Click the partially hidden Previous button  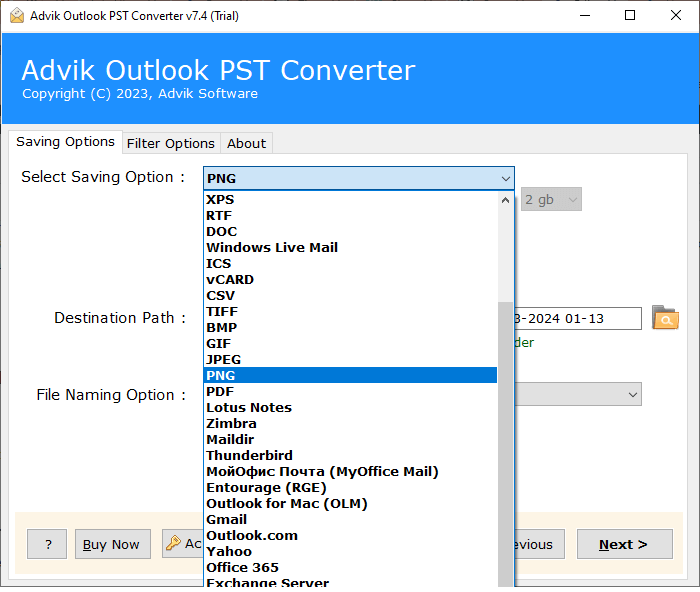pos(539,544)
